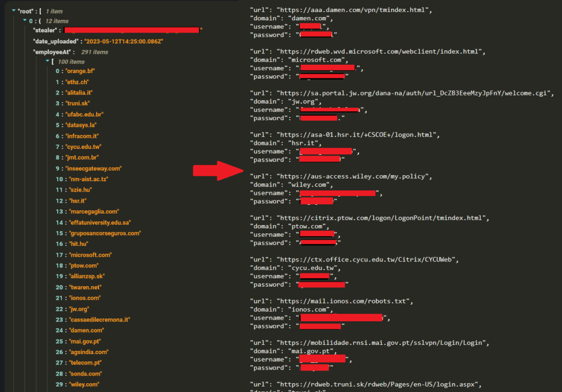
Task: Select tree entry 2 "alitalia.it"
Action: 74,93
